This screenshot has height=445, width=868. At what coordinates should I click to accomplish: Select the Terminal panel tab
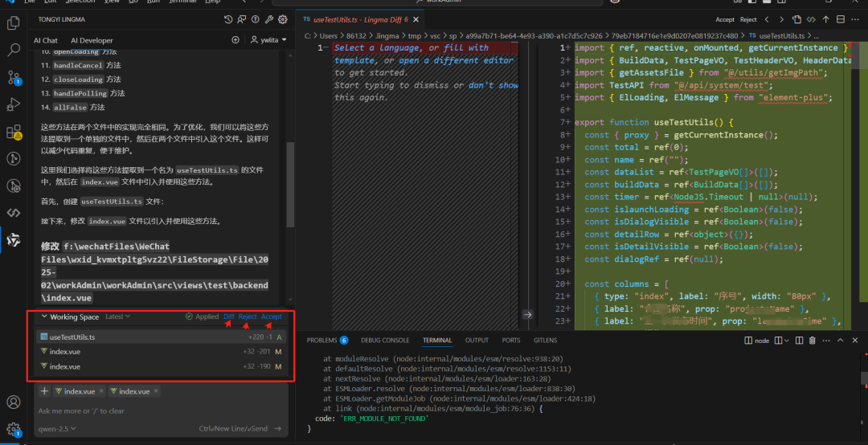(437, 341)
